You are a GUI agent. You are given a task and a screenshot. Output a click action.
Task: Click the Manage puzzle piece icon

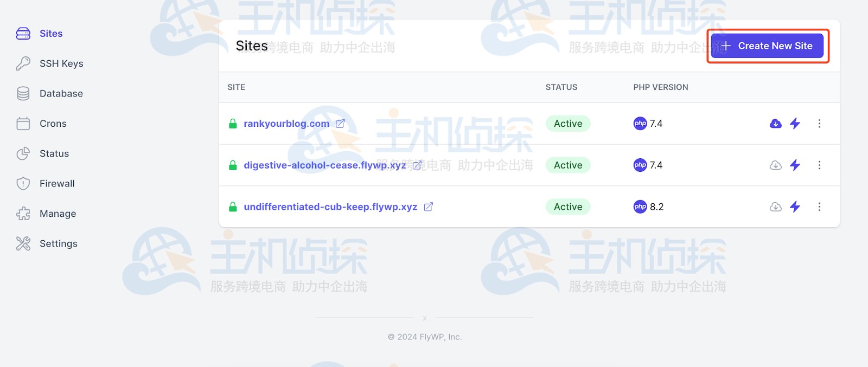[23, 214]
